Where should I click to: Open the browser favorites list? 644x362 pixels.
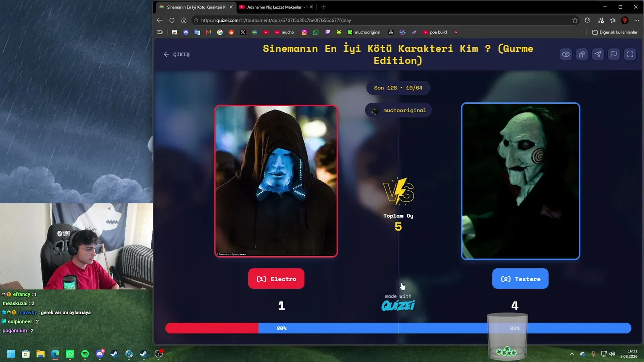point(613,20)
